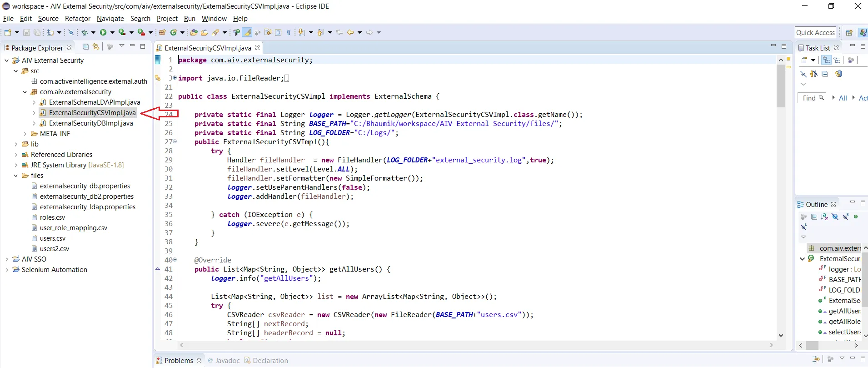Click the New Java Package icon
The width and height of the screenshot is (868, 368).
coord(162,32)
